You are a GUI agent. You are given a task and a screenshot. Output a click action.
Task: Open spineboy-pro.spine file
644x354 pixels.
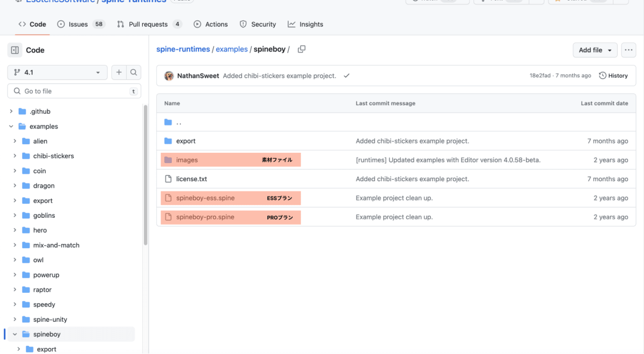205,217
